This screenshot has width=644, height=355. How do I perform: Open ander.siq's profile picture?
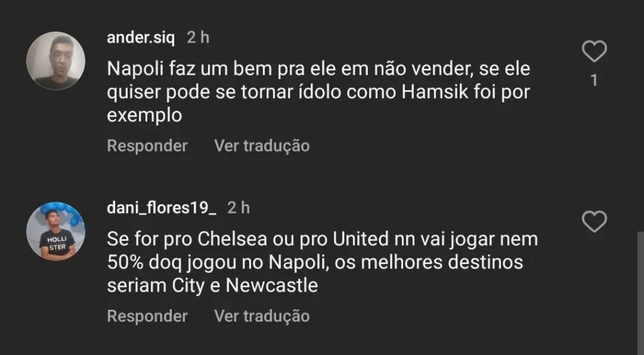coord(55,60)
